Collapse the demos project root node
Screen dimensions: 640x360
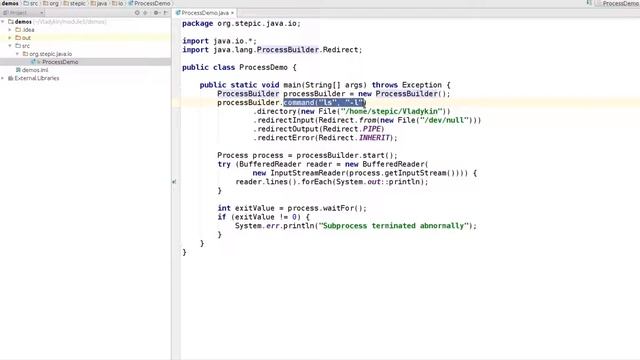pyautogui.click(x=3, y=22)
